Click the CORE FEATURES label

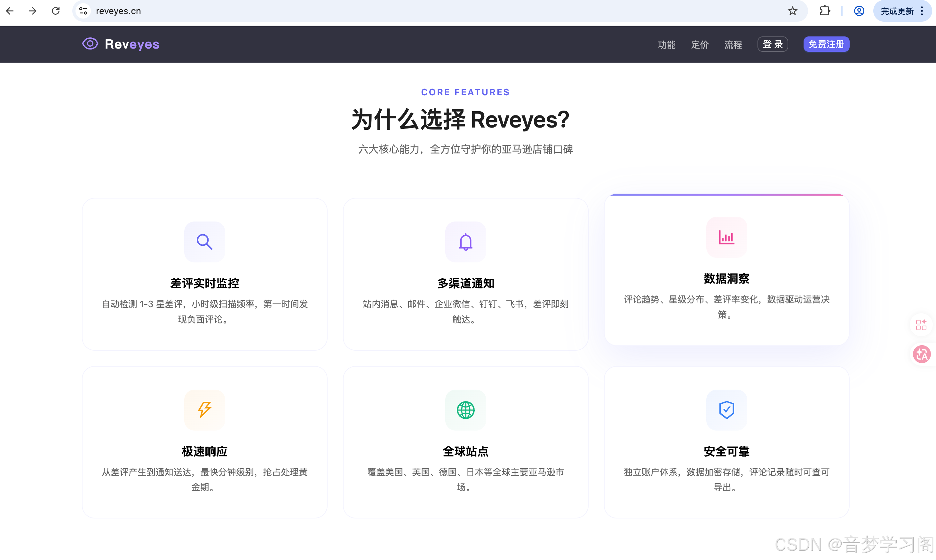465,92
